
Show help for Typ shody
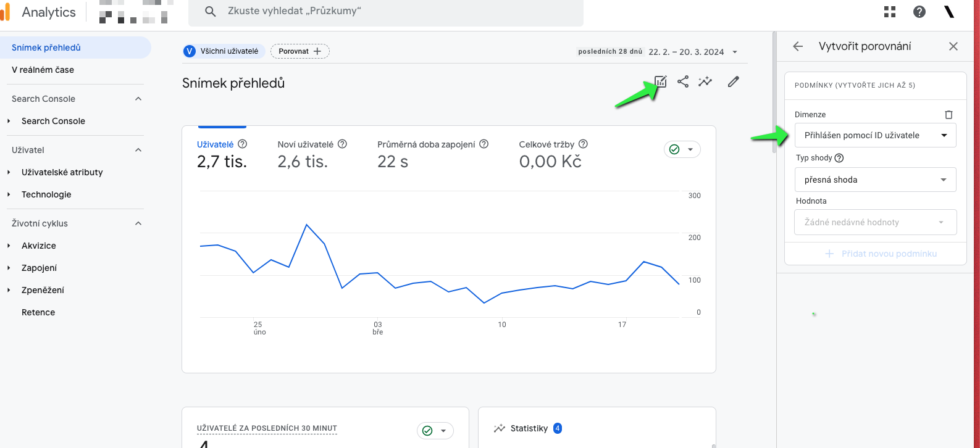839,158
